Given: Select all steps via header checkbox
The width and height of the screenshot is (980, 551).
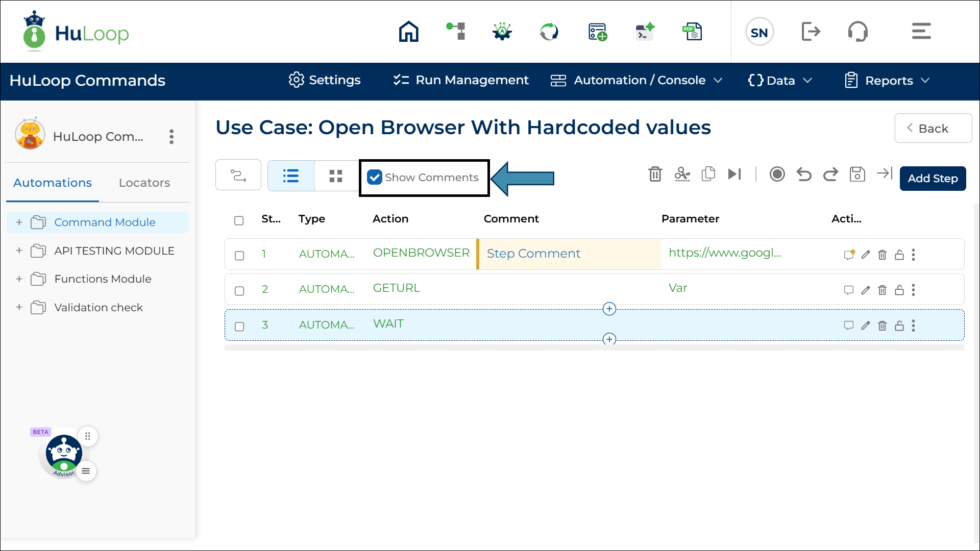Looking at the screenshot, I should pos(239,220).
